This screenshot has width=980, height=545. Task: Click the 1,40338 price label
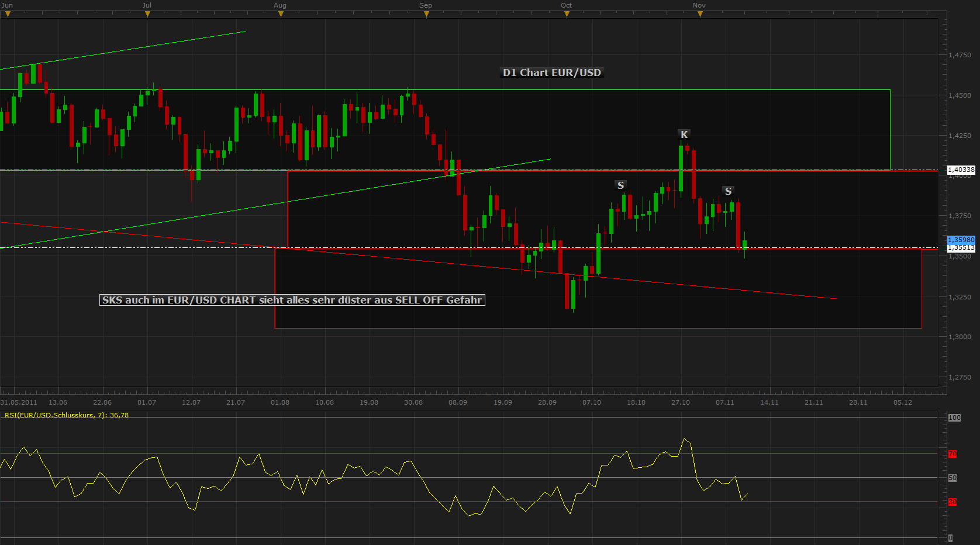(x=961, y=170)
